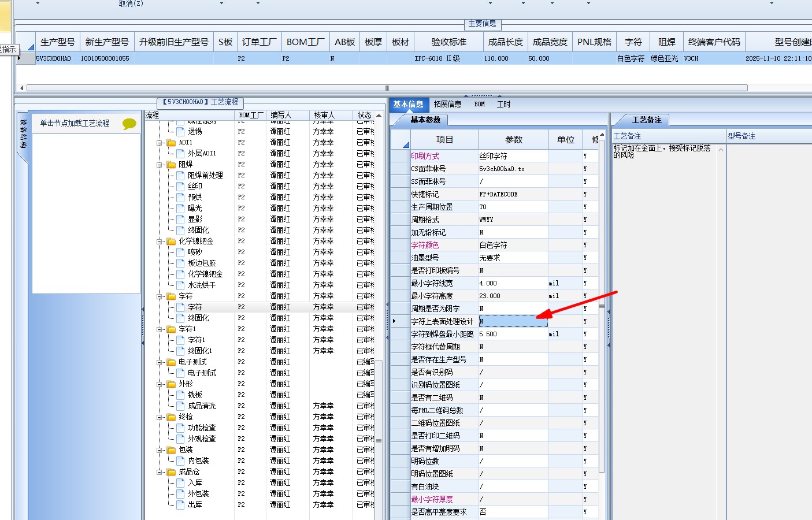Collapse the 外形 tree node
Viewport: 812px width, 520px height.
click(x=160, y=384)
